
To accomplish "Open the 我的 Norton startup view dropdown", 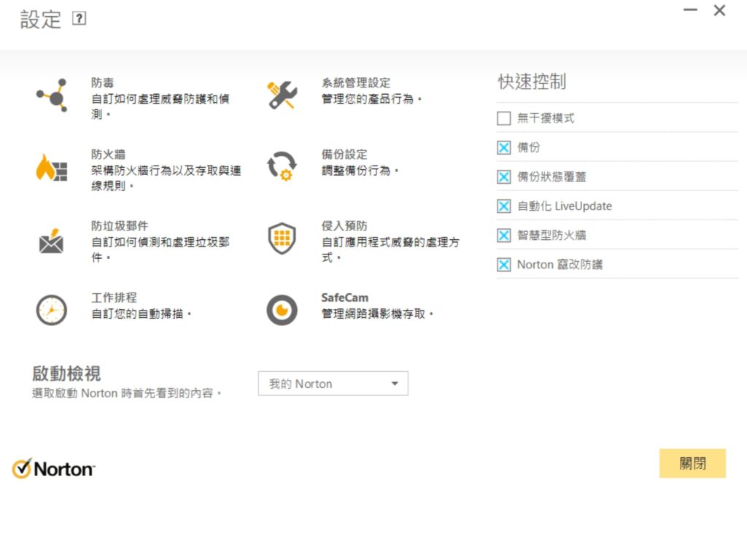I will (333, 384).
